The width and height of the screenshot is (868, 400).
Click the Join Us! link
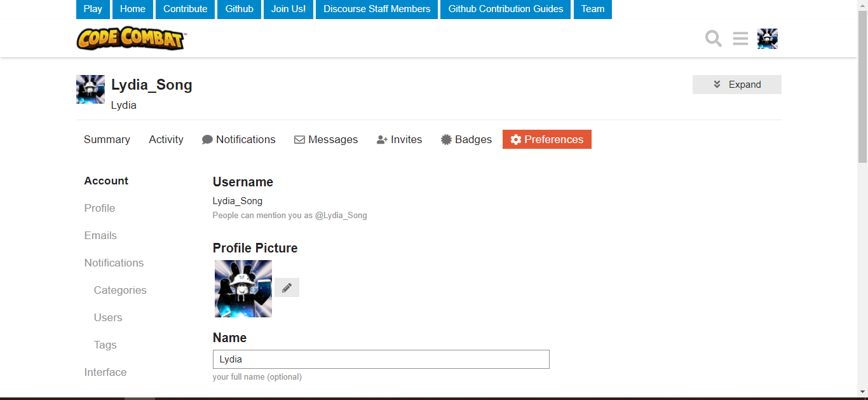288,9
